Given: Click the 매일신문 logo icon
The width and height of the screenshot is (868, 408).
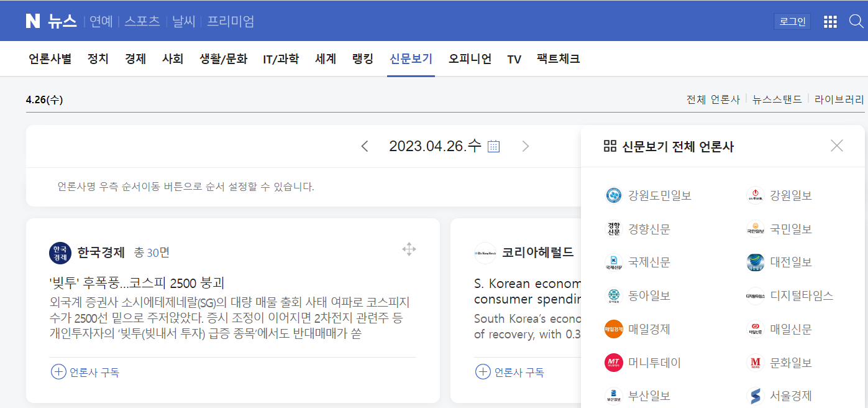Looking at the screenshot, I should click(x=755, y=329).
